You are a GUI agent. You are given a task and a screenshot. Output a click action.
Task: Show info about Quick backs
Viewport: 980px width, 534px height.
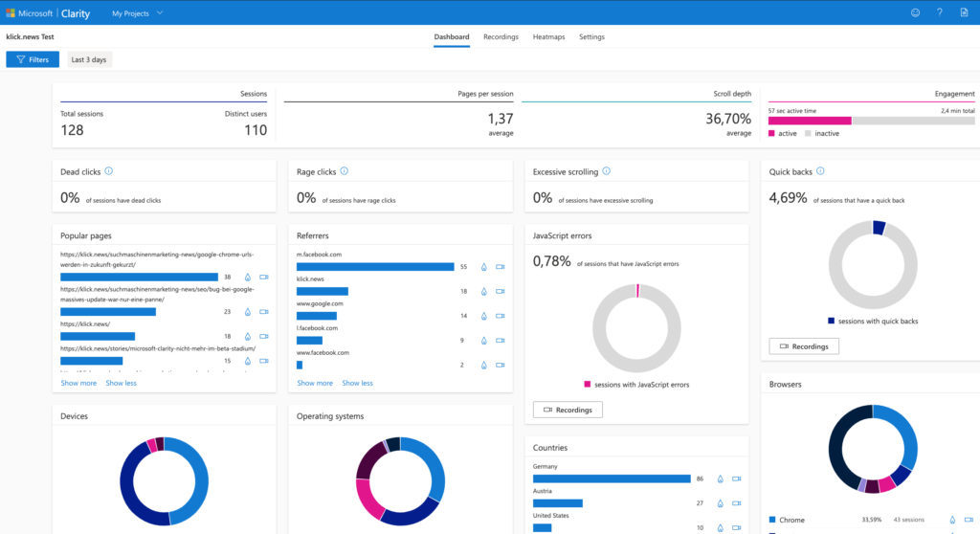pos(820,171)
